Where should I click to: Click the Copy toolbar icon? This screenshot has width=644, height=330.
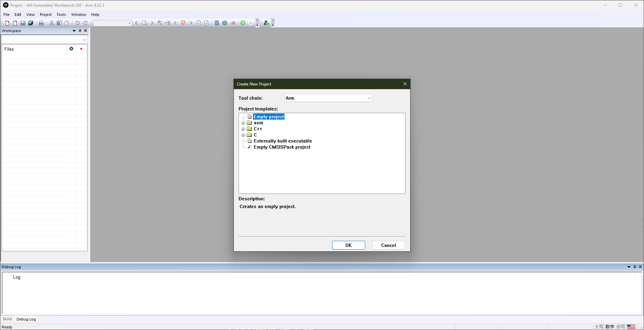(x=59, y=23)
